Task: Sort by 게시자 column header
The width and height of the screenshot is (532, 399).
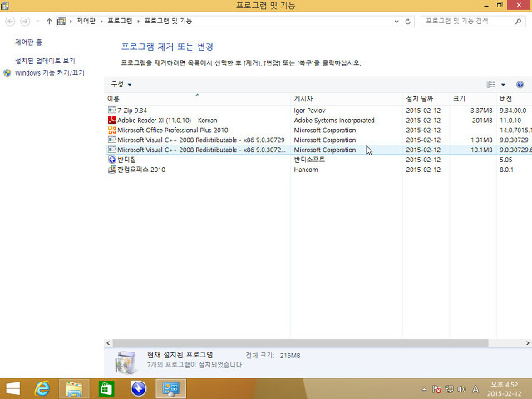Action: pos(347,99)
